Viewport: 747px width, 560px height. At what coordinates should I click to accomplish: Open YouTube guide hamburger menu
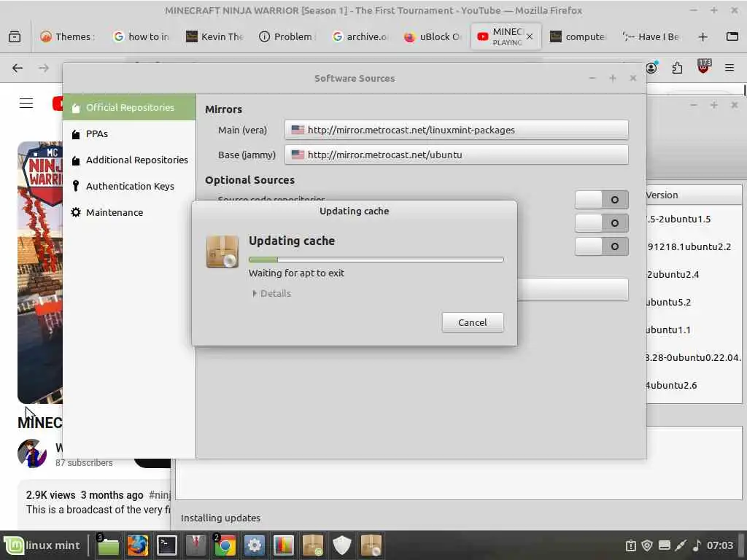26,103
